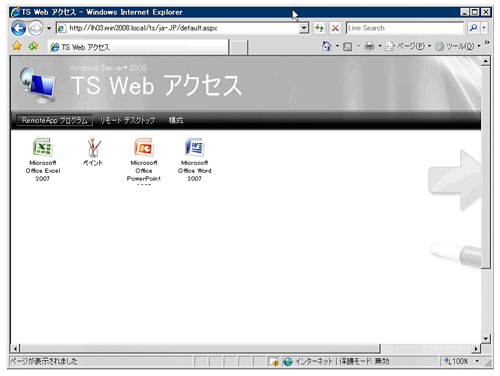This screenshot has height=376, width=500.
Task: Open a new blank browser tab
Action: pyautogui.click(x=239, y=47)
